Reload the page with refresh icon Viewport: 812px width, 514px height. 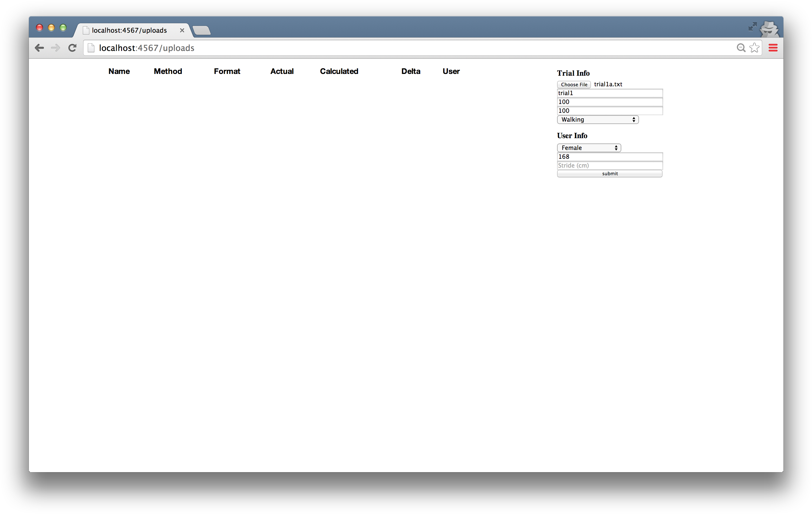coord(72,48)
